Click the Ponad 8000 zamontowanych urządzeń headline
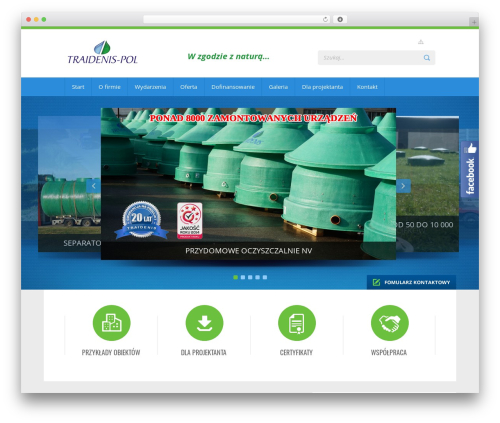Viewport: 500px width, 423px height. tap(253, 118)
